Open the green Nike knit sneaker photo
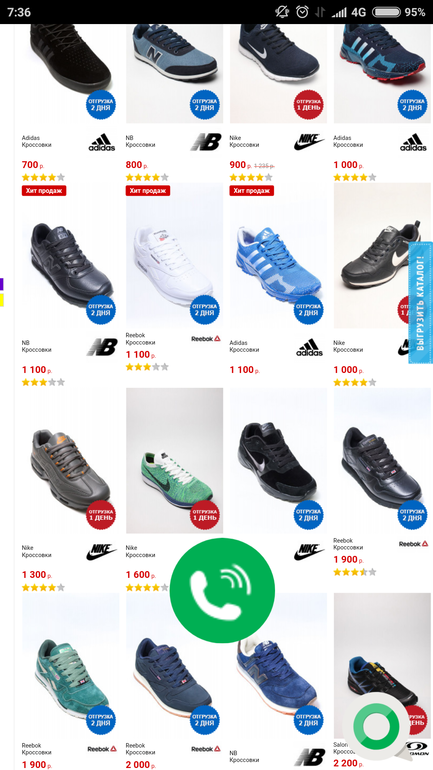The width and height of the screenshot is (433, 770). (174, 461)
